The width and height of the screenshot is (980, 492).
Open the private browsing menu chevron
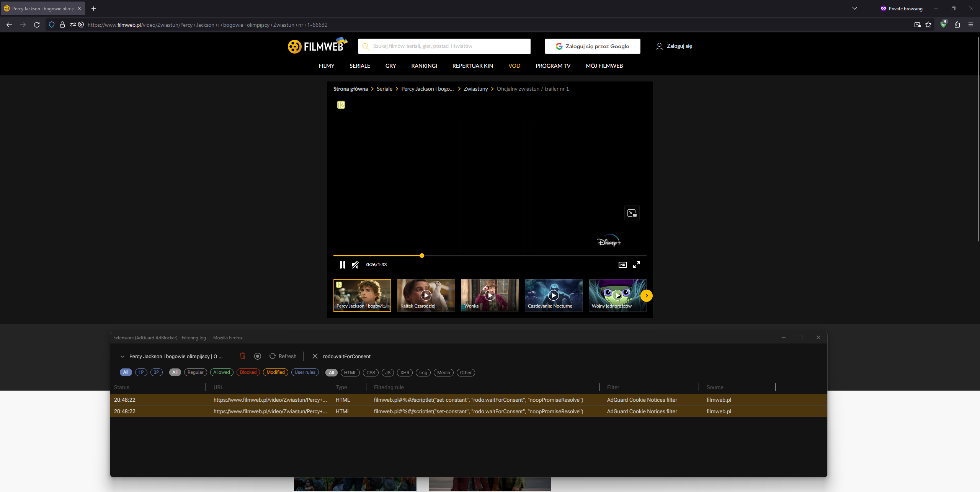pos(854,8)
